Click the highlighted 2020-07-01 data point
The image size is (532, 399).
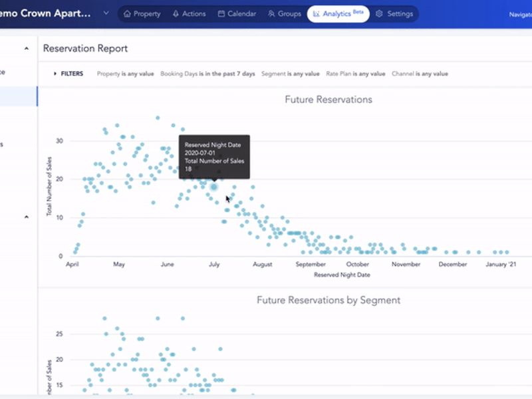click(213, 187)
